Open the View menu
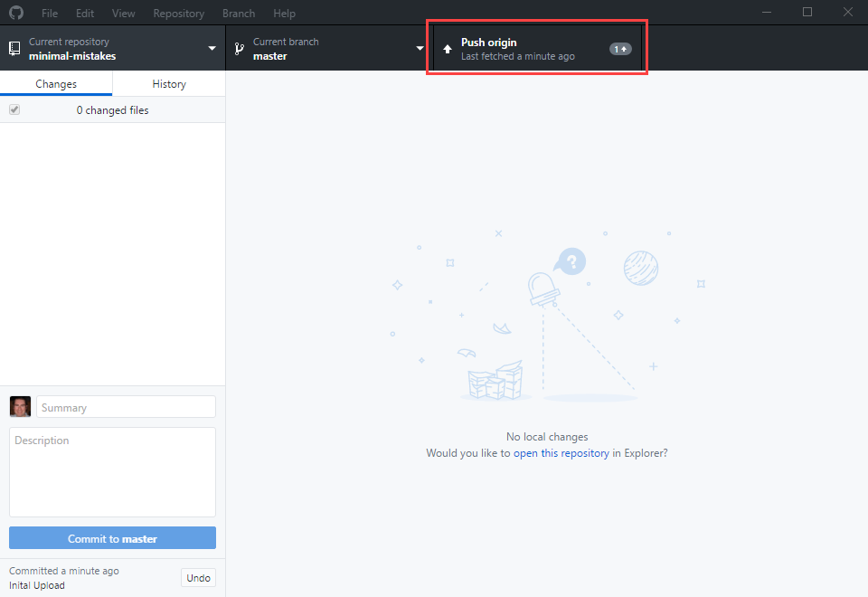Image resolution: width=868 pixels, height=597 pixels. pos(124,14)
